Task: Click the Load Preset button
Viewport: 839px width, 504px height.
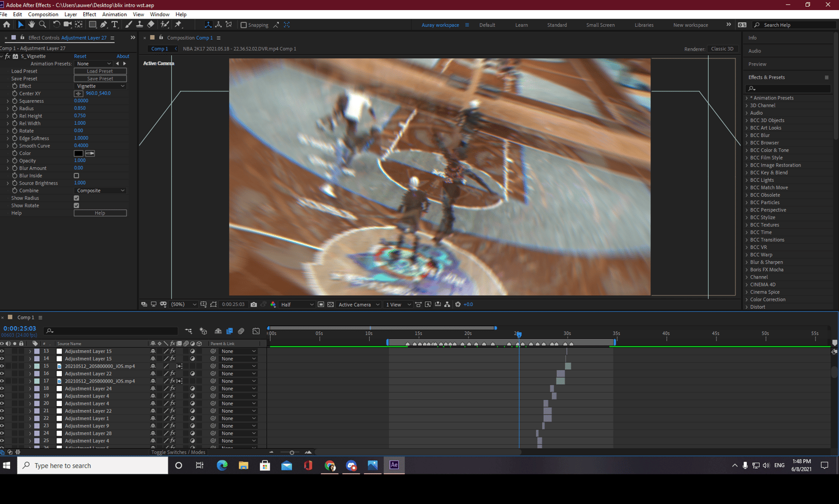Action: click(x=100, y=71)
